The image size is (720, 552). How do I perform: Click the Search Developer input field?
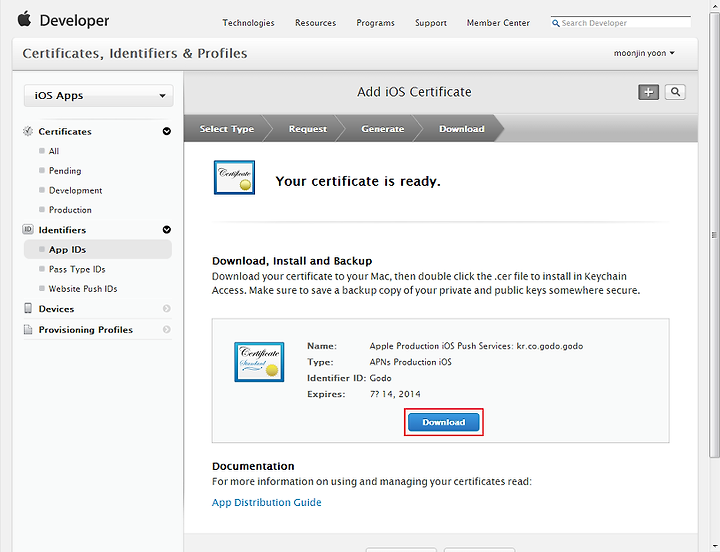pyautogui.click(x=621, y=23)
